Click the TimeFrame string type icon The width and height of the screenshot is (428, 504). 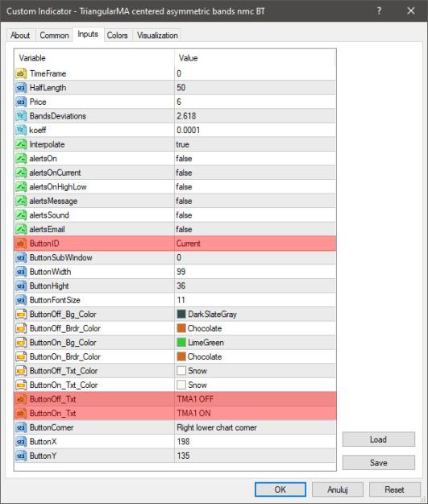pyautogui.click(x=21, y=73)
